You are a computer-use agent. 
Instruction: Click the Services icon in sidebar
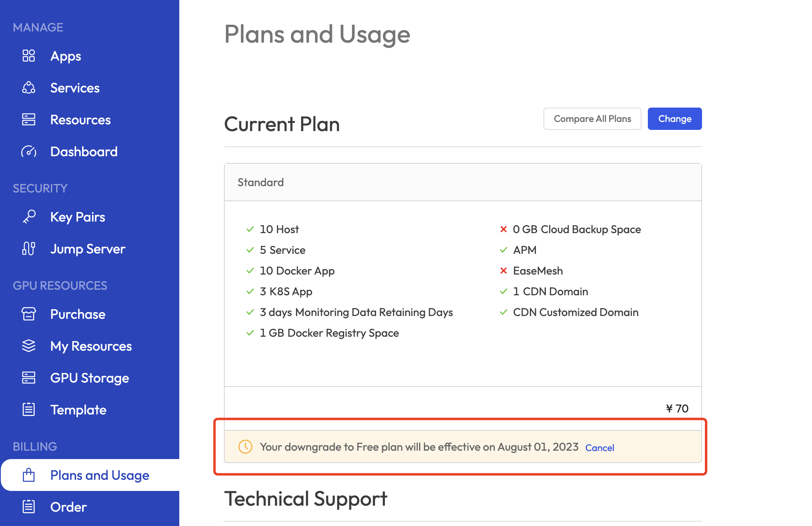29,88
